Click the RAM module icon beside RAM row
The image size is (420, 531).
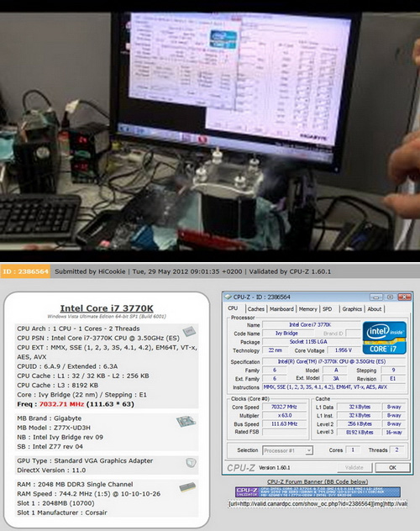(187, 487)
